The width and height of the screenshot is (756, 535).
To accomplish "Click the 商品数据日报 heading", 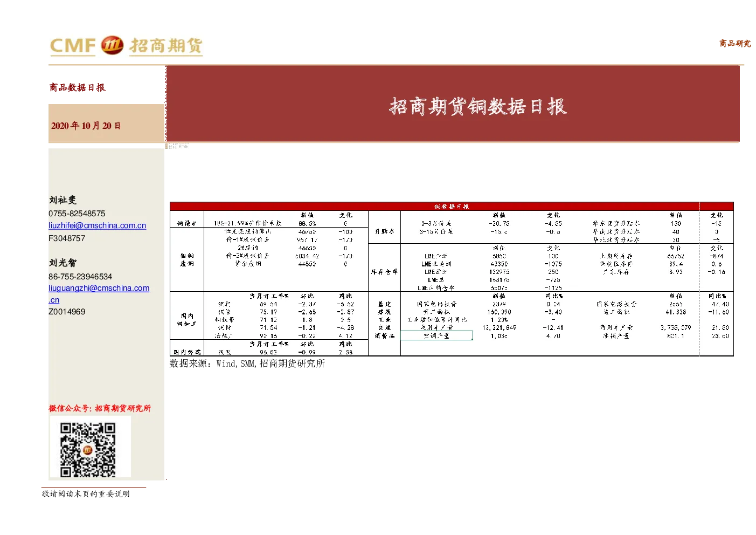I will coord(78,87).
